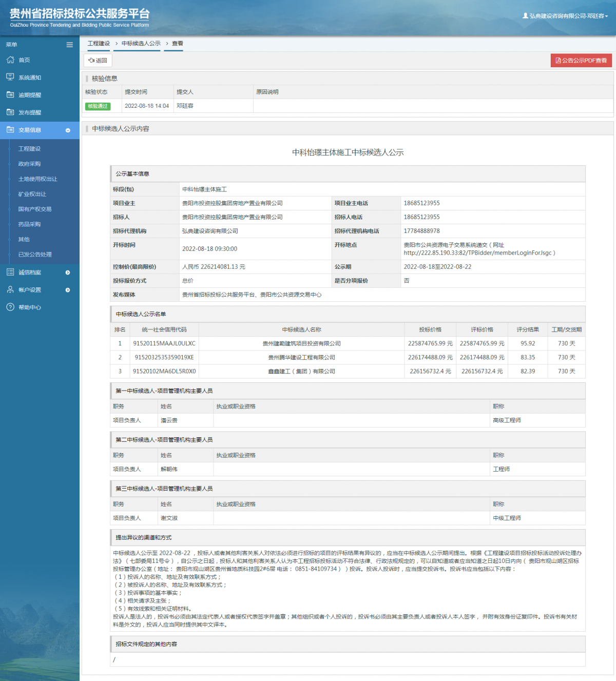Click the site title 贵州省招标投标公共服务平台
Image resolution: width=616 pixels, height=681 pixels.
(x=80, y=14)
